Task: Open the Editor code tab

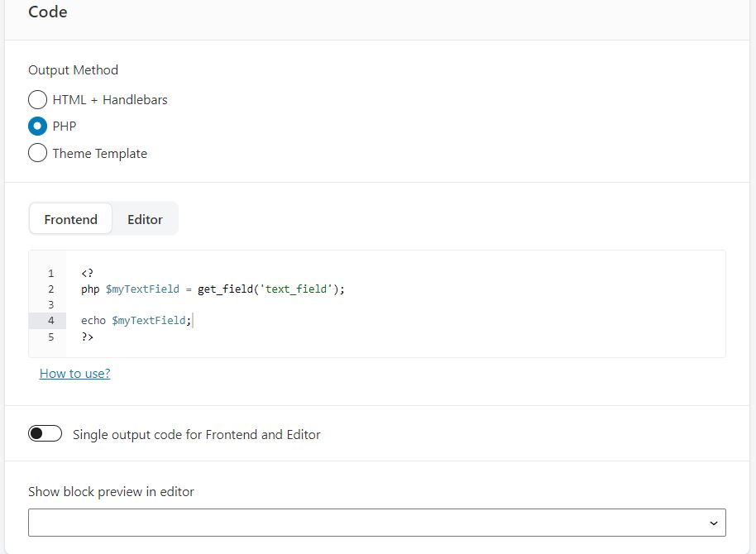Action: pyautogui.click(x=145, y=219)
